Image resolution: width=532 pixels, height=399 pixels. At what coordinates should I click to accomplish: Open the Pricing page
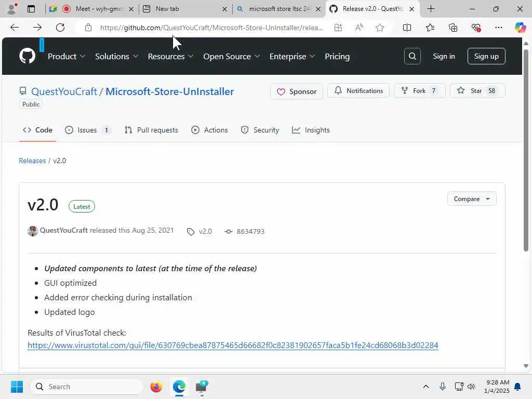point(337,56)
